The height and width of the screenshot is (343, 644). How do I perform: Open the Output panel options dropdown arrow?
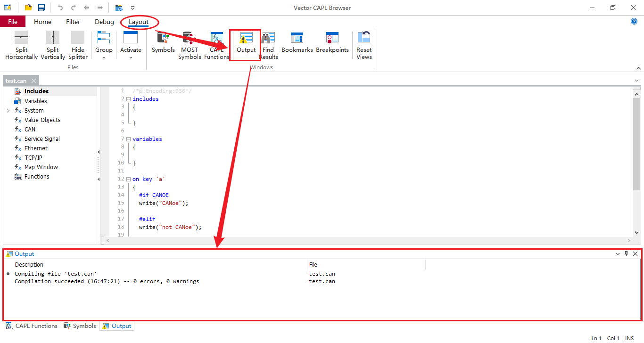coord(618,254)
